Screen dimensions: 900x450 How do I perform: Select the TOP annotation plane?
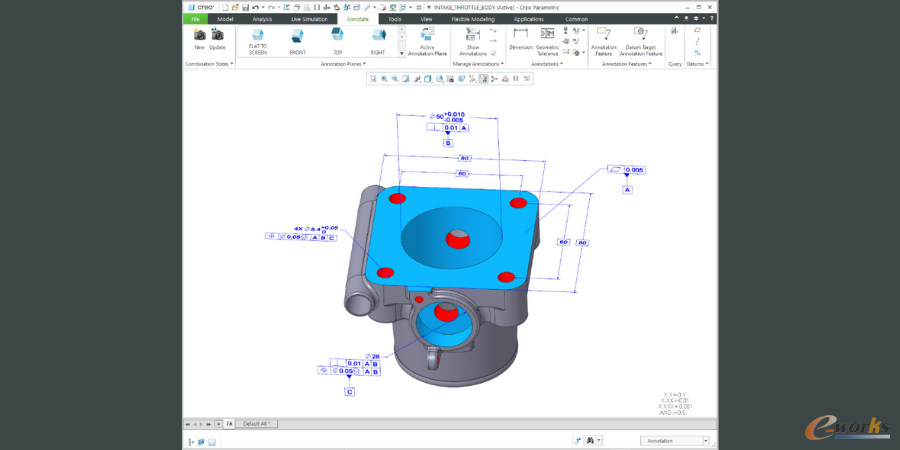click(338, 41)
